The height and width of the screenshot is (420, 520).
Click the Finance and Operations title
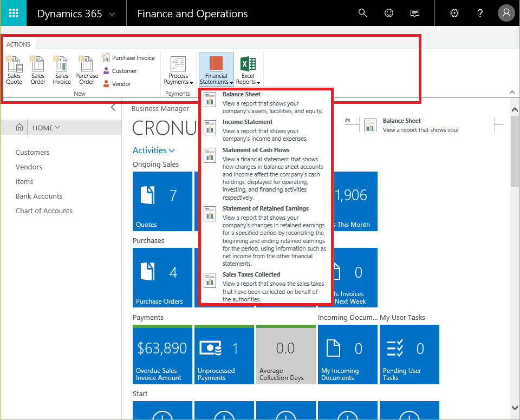click(192, 13)
